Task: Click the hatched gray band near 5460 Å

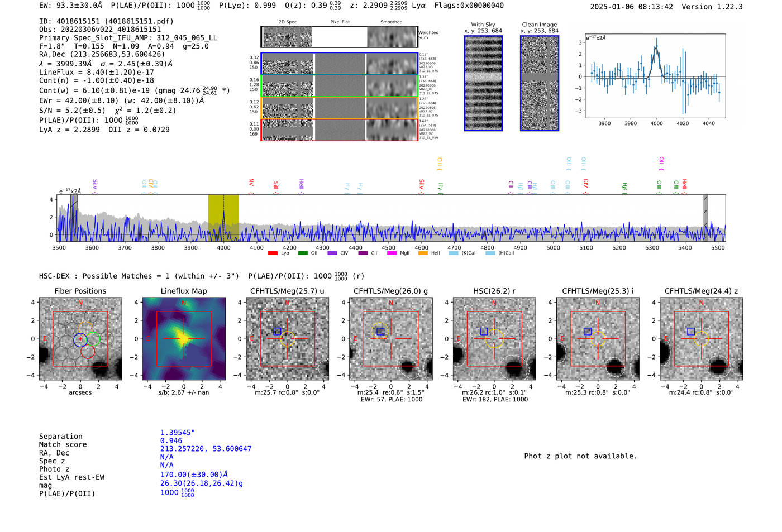Action: click(x=705, y=218)
